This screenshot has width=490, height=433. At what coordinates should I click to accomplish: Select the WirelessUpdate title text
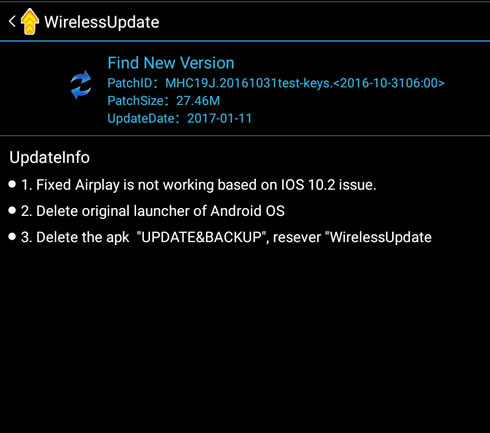[x=102, y=22]
